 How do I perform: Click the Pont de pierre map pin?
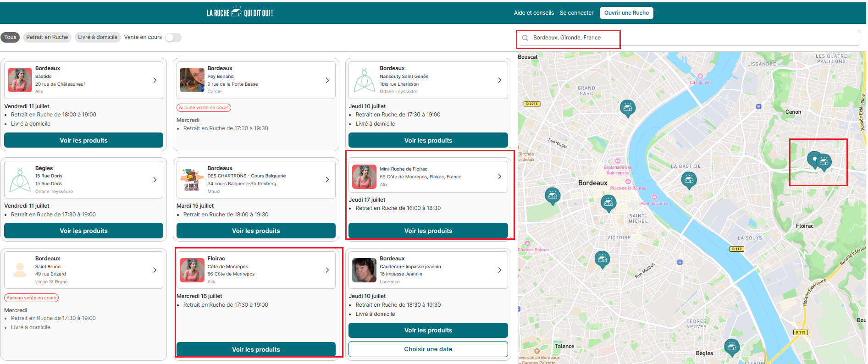[654, 197]
